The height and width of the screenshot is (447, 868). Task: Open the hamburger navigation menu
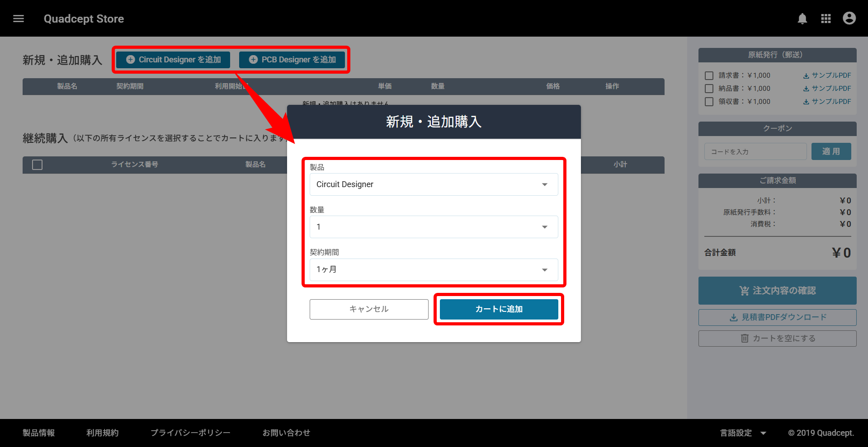point(19,19)
